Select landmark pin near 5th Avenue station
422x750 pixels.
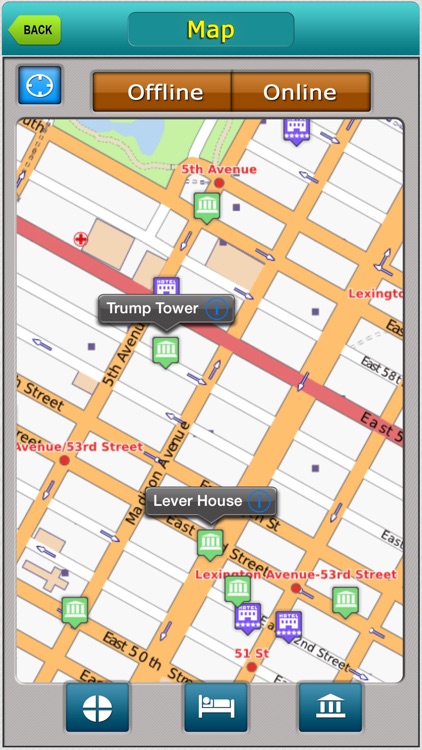click(207, 208)
